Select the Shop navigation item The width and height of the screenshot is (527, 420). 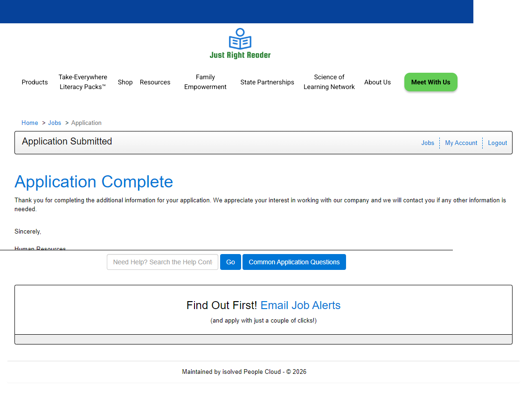(x=125, y=82)
